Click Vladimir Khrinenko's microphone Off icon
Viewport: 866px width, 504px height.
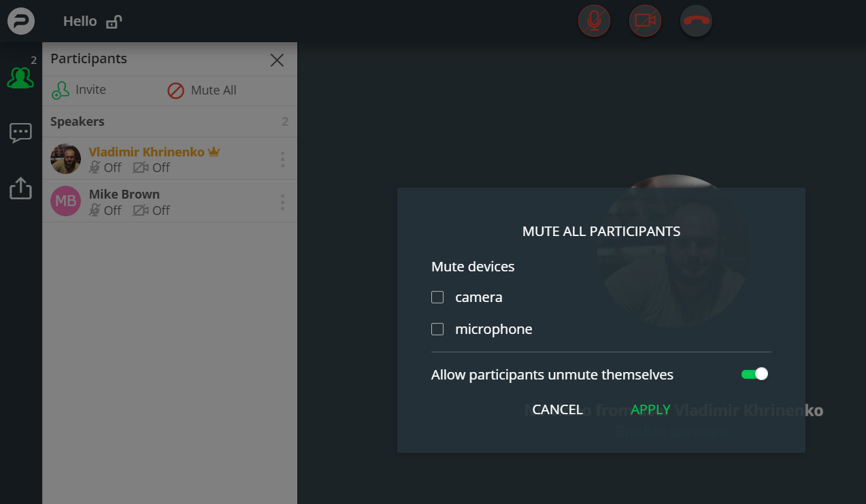[x=95, y=167]
